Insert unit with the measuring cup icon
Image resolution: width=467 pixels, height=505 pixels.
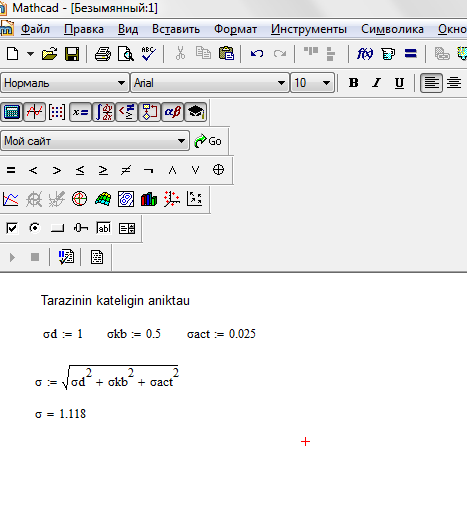(x=388, y=54)
